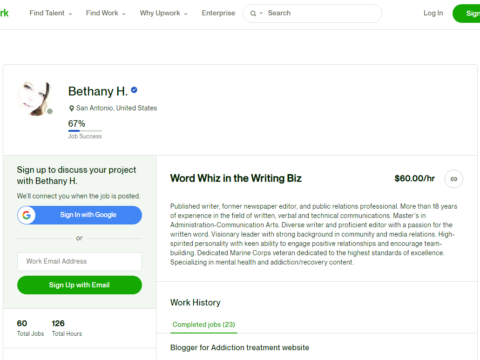
Task: Open the Upwork logo home link
Action: 4,13
